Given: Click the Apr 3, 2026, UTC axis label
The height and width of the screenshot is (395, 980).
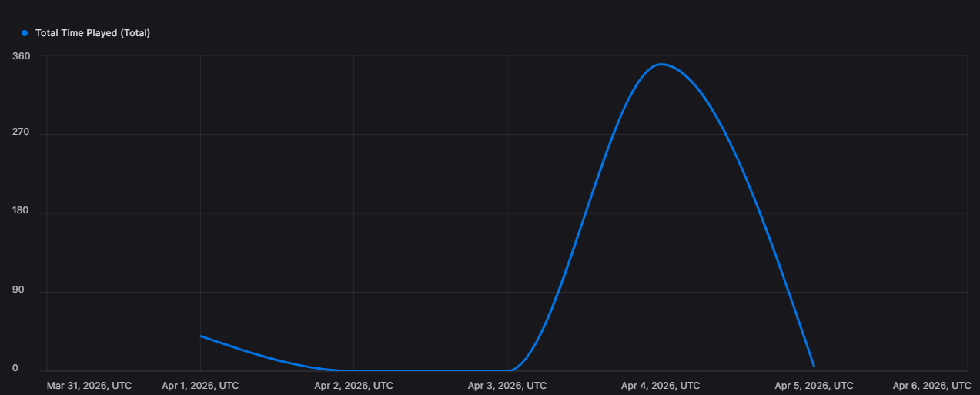Looking at the screenshot, I should (x=507, y=385).
